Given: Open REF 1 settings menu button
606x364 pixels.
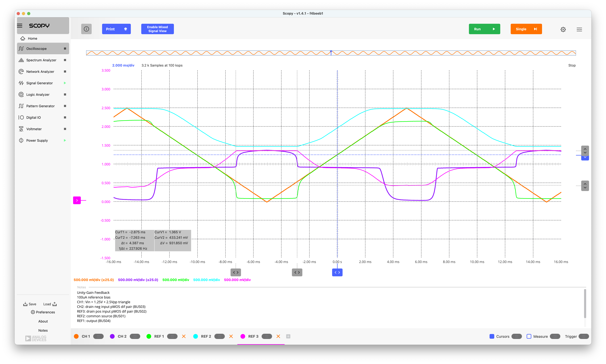Looking at the screenshot, I should 172,336.
